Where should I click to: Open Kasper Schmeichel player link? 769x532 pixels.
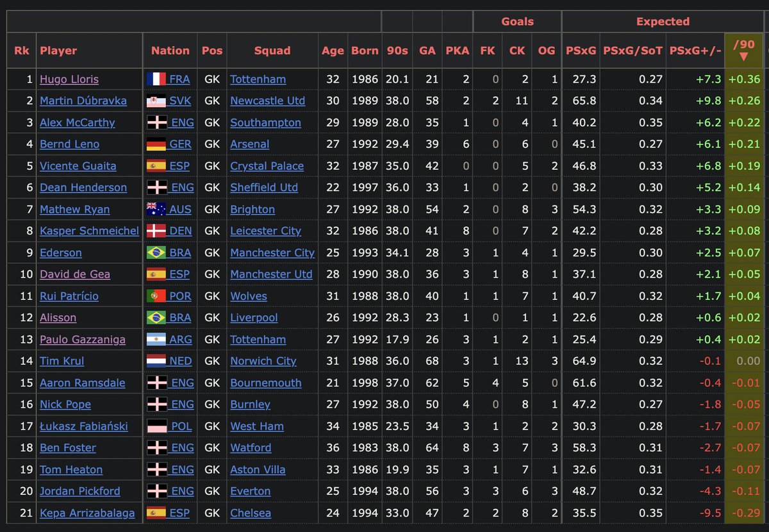point(89,231)
